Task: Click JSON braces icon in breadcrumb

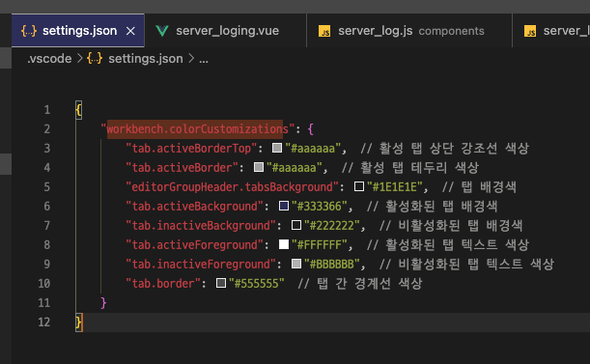Action: coord(95,59)
